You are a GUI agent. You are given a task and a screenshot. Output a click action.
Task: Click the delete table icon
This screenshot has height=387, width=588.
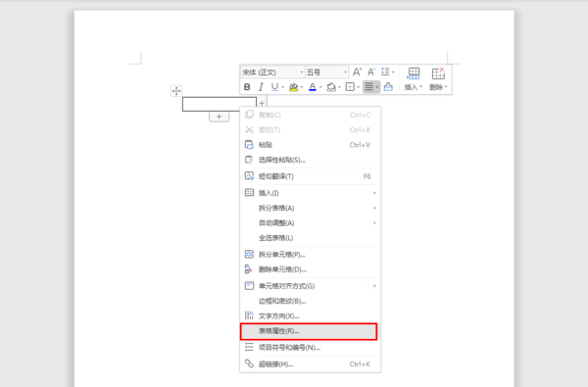click(438, 73)
